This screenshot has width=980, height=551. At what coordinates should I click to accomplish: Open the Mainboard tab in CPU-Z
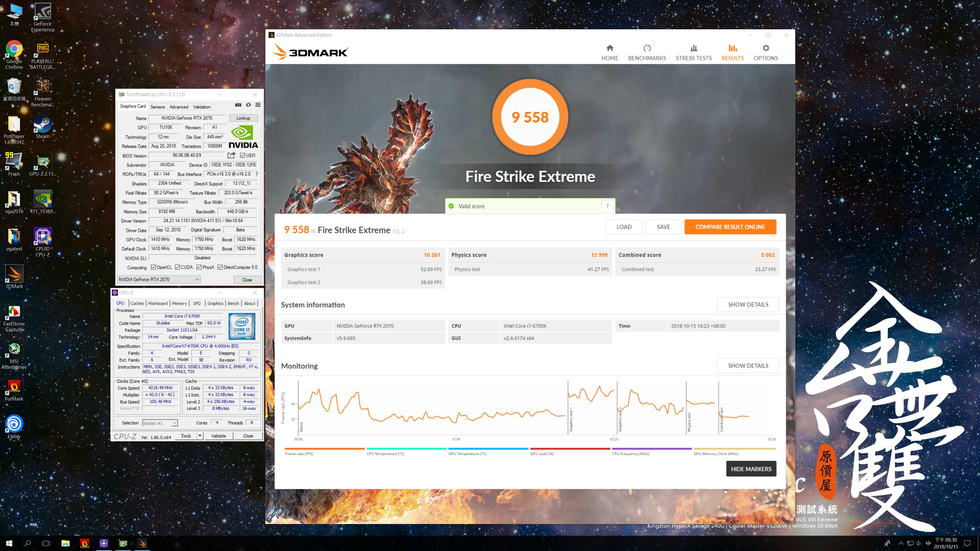pyautogui.click(x=158, y=304)
